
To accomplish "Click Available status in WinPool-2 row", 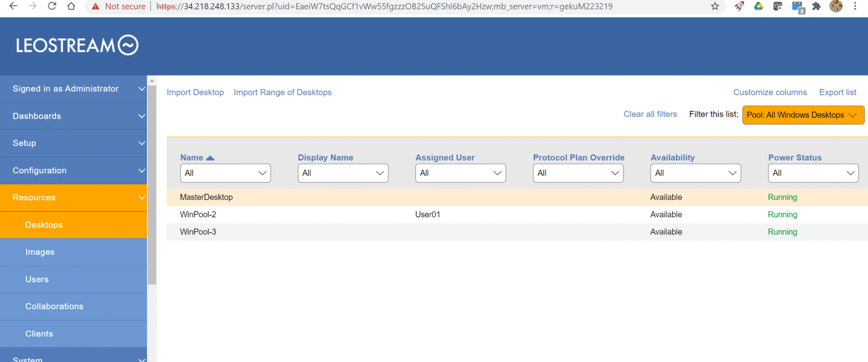I will [x=666, y=214].
